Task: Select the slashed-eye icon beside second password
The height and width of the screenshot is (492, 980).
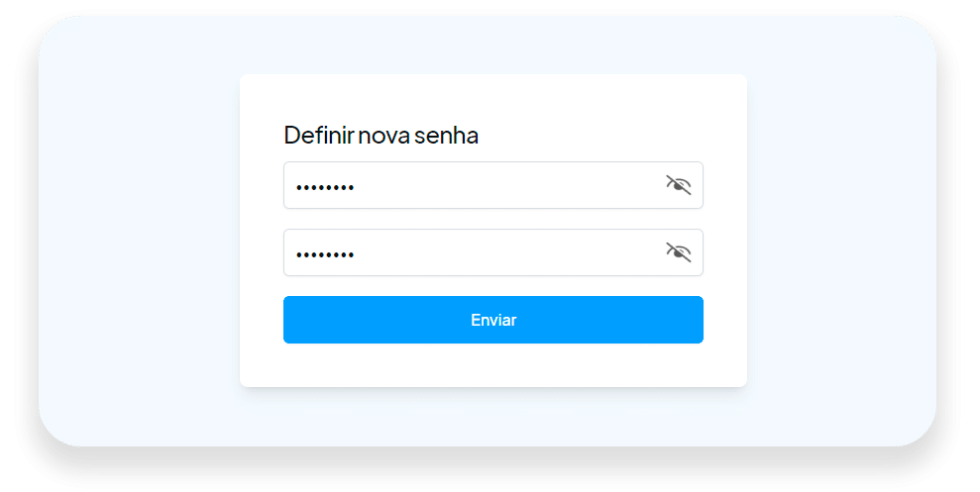Action: [678, 252]
